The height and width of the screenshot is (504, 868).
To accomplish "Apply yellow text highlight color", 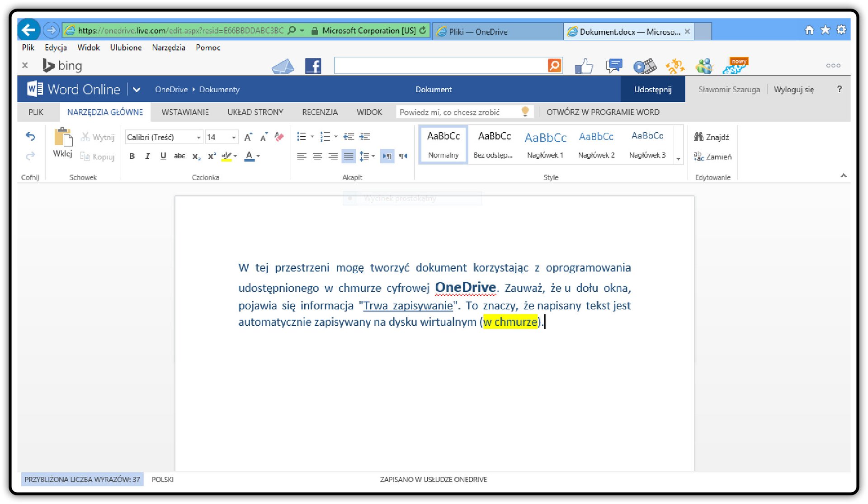I will point(226,157).
